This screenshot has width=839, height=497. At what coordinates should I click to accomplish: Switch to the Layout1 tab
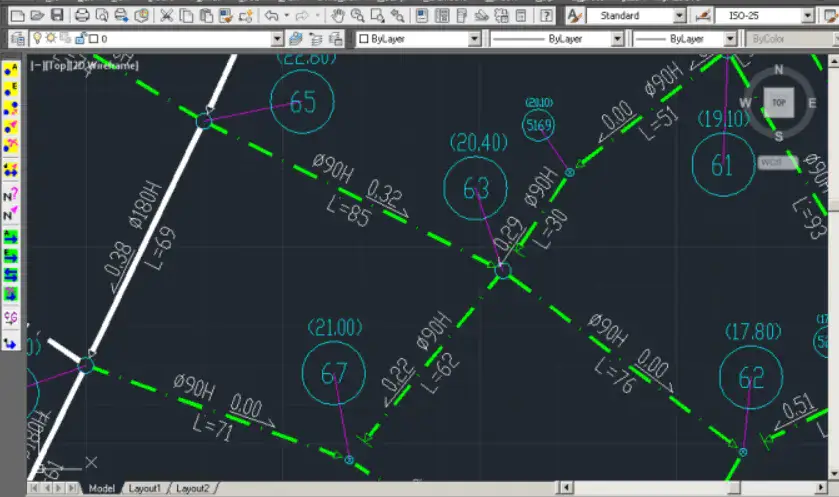[x=144, y=488]
